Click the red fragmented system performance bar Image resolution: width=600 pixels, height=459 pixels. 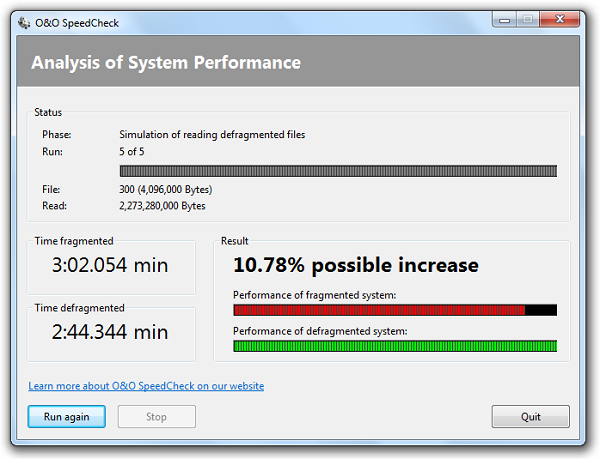coord(380,310)
